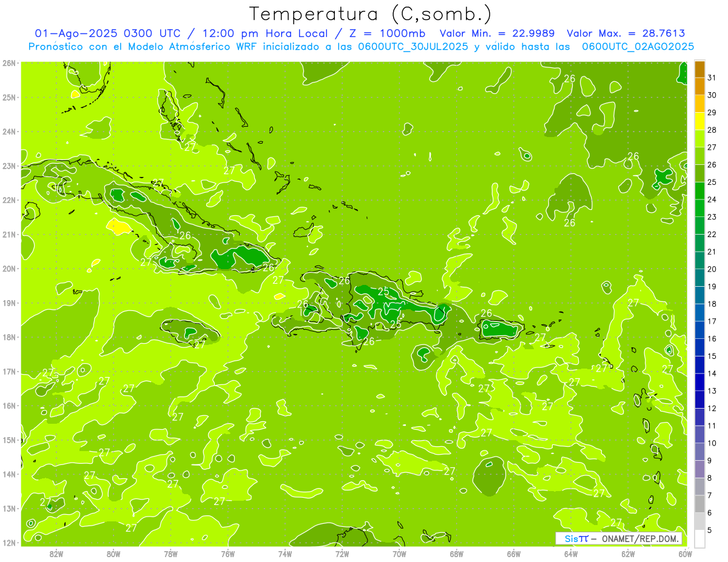Click the '62W' longitude axis label
728x562 pixels.
(629, 554)
